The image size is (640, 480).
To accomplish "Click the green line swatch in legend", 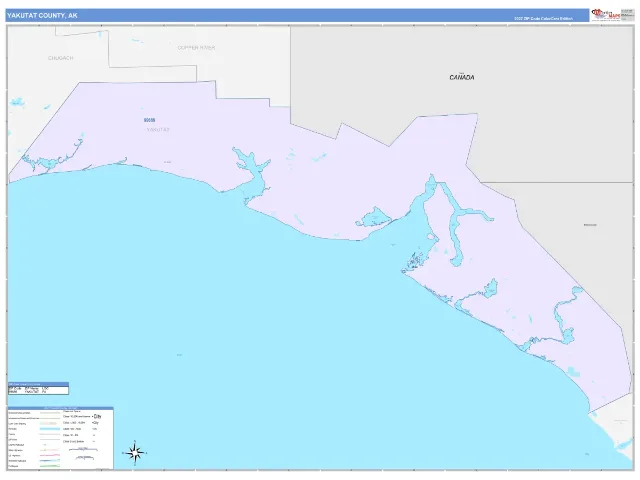I will pyautogui.click(x=50, y=466).
